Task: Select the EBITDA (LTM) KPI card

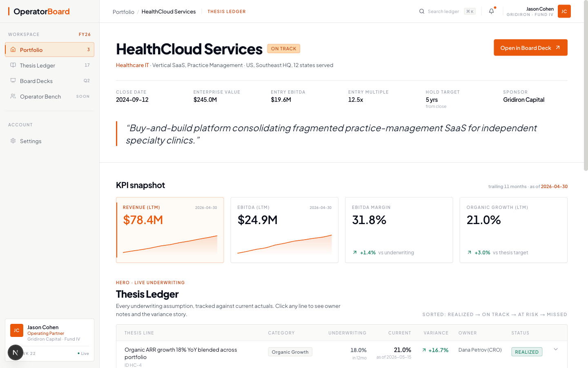Action: pos(285,230)
